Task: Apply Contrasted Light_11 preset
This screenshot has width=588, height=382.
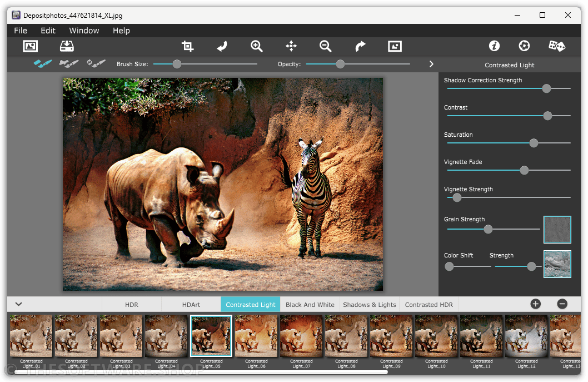Action: [x=481, y=336]
